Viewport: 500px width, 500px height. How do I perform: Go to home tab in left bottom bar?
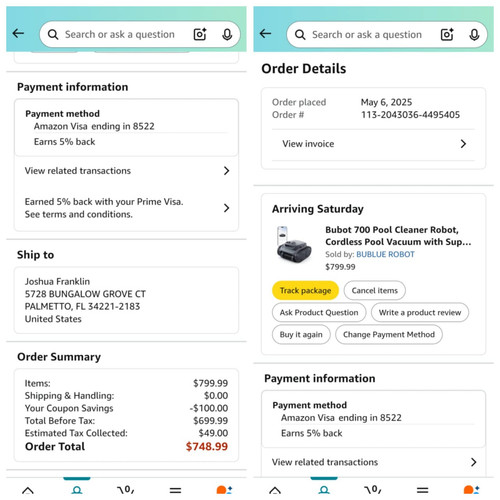28,490
